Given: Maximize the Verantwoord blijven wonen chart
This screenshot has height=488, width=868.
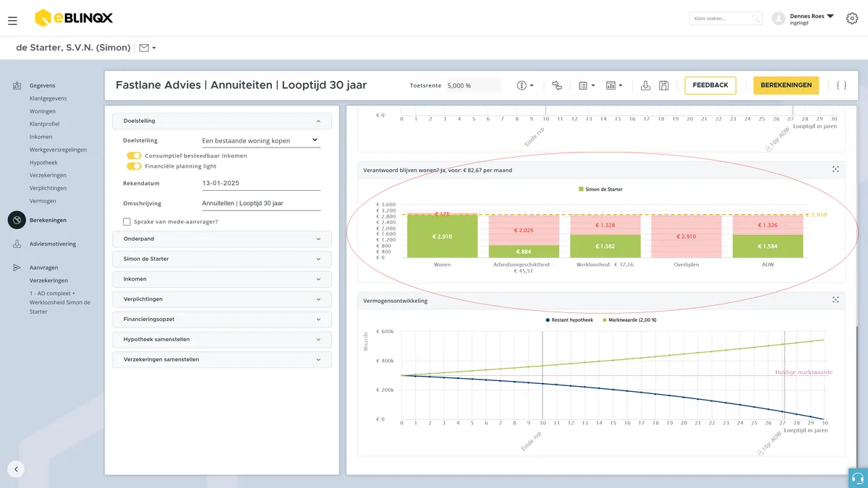Looking at the screenshot, I should tap(835, 169).
